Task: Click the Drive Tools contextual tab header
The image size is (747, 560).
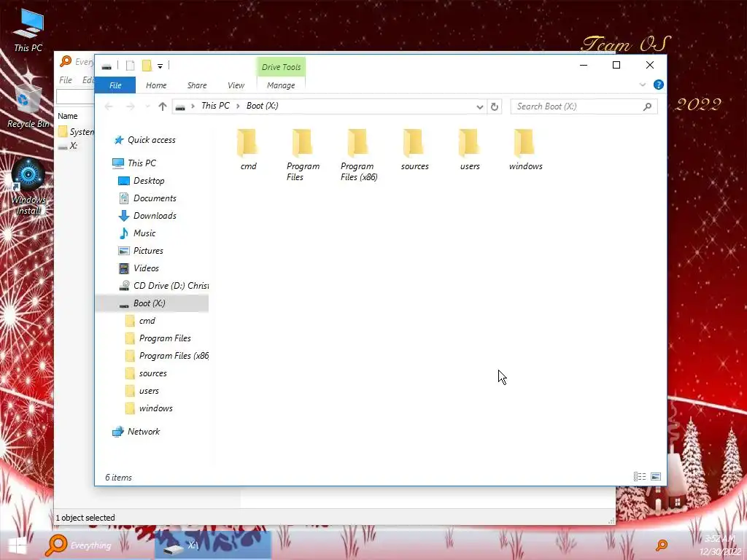Action: pyautogui.click(x=281, y=66)
